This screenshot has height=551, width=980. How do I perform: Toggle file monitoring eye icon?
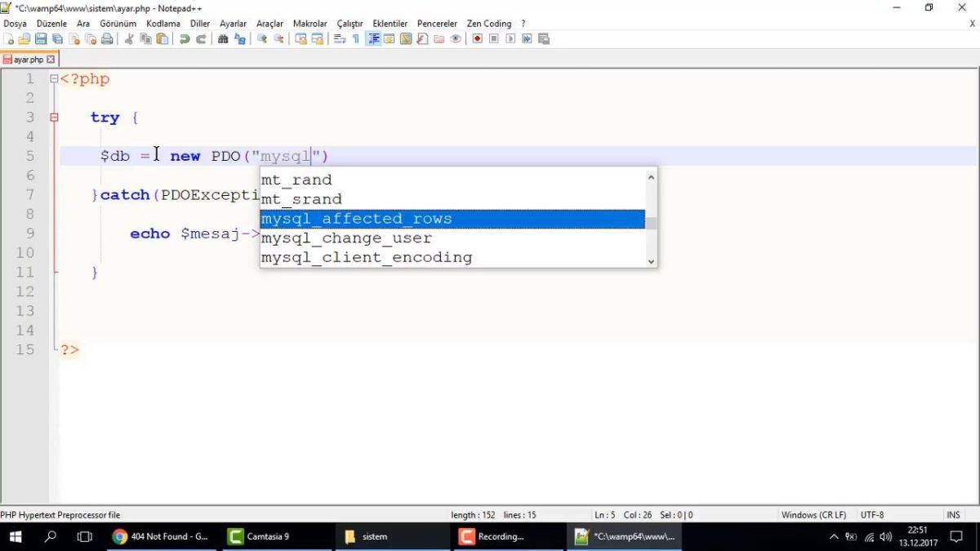(x=455, y=38)
